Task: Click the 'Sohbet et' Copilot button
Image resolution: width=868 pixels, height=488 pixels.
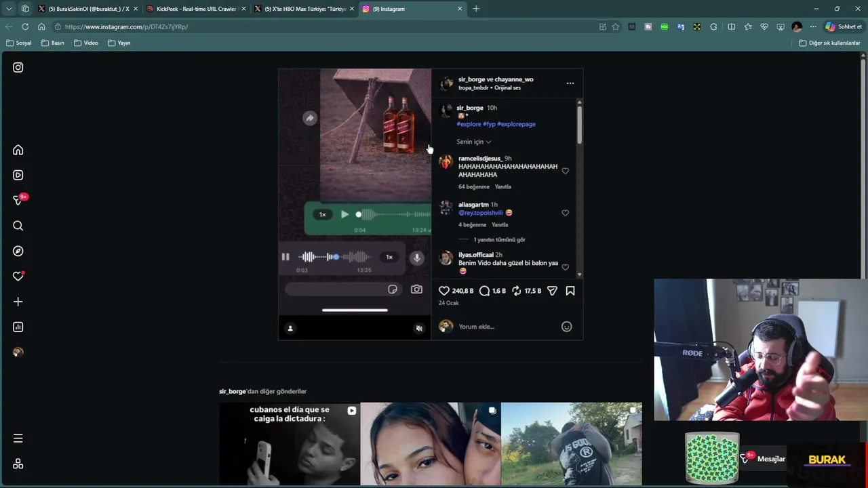Action: tap(843, 26)
